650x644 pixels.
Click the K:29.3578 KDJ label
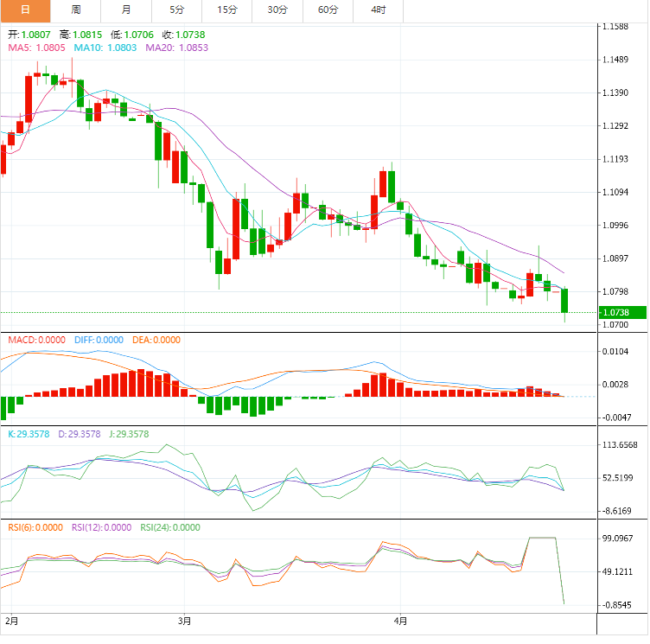click(29, 434)
